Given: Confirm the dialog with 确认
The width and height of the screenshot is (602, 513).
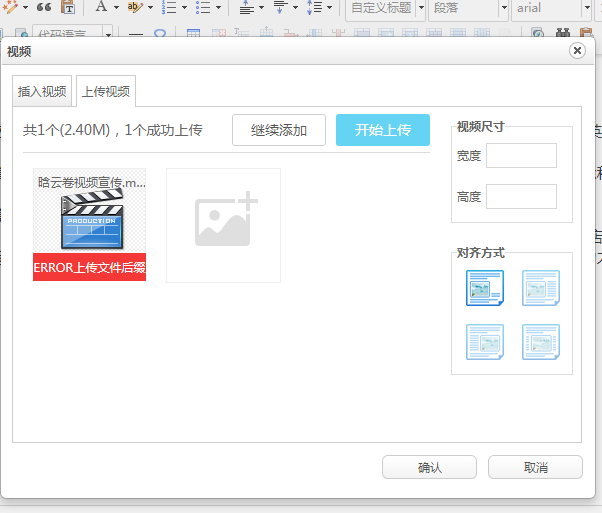Looking at the screenshot, I should pos(429,467).
